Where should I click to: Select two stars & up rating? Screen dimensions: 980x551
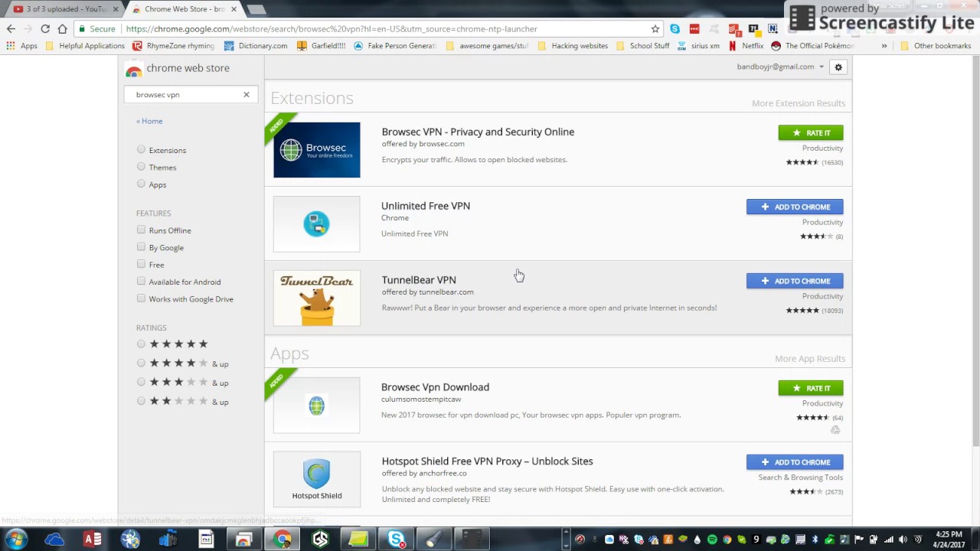tap(141, 401)
